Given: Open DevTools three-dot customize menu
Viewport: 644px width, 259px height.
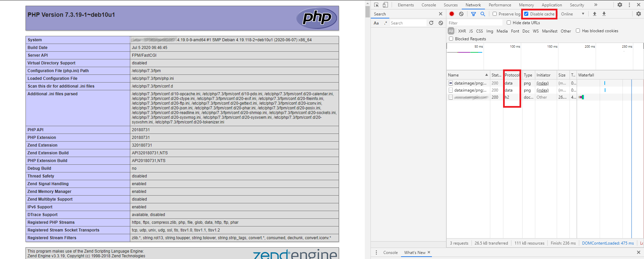Looking at the screenshot, I should point(629,5).
